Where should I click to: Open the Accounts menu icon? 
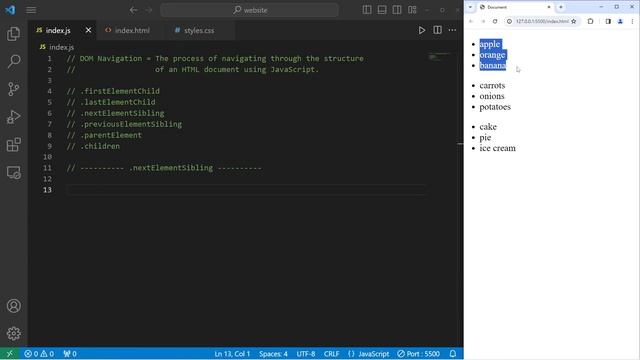[x=13, y=306]
